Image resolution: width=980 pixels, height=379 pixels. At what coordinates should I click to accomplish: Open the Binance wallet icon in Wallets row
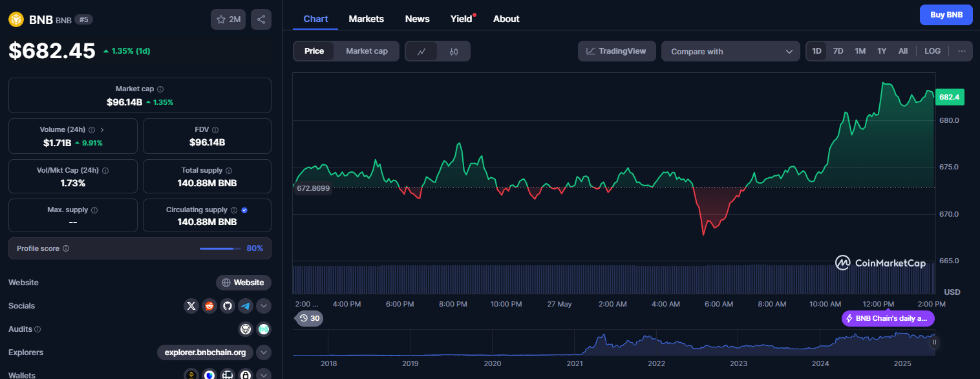(191, 374)
